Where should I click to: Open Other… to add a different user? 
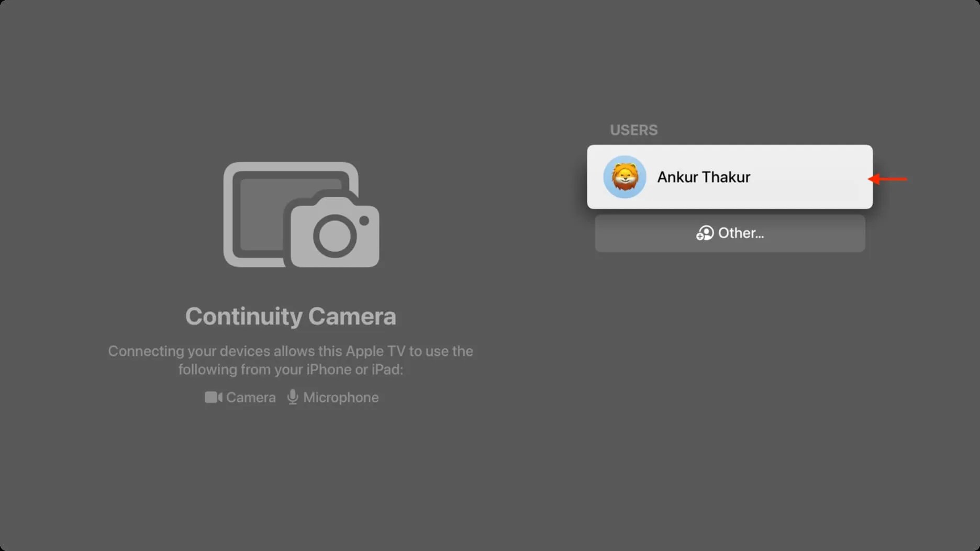click(729, 233)
